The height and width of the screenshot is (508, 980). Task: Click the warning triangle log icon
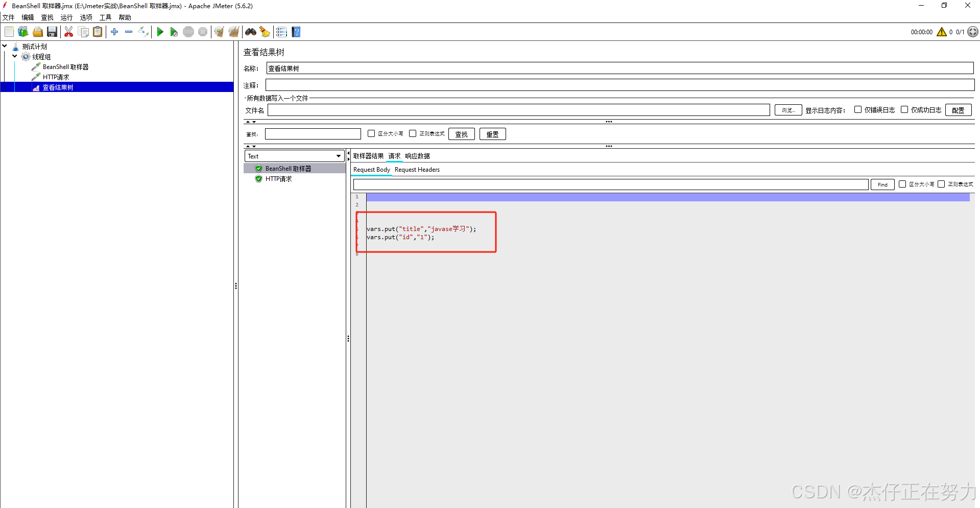point(942,32)
